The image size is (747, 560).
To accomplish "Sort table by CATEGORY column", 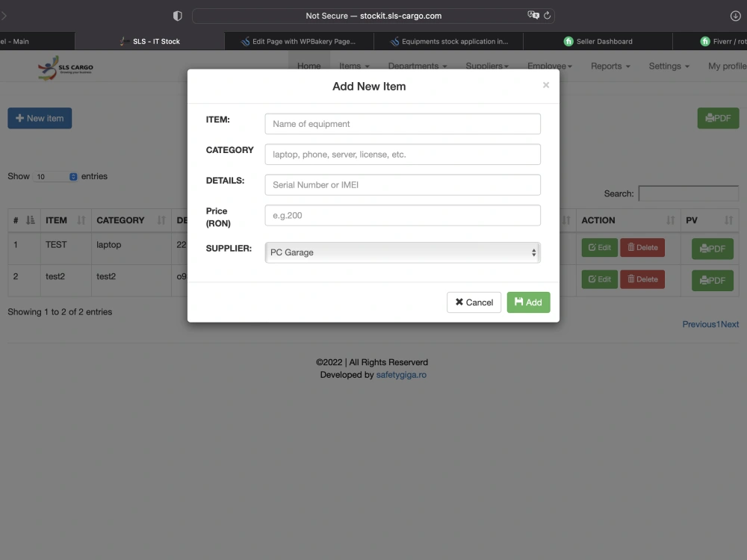I will 131,220.
